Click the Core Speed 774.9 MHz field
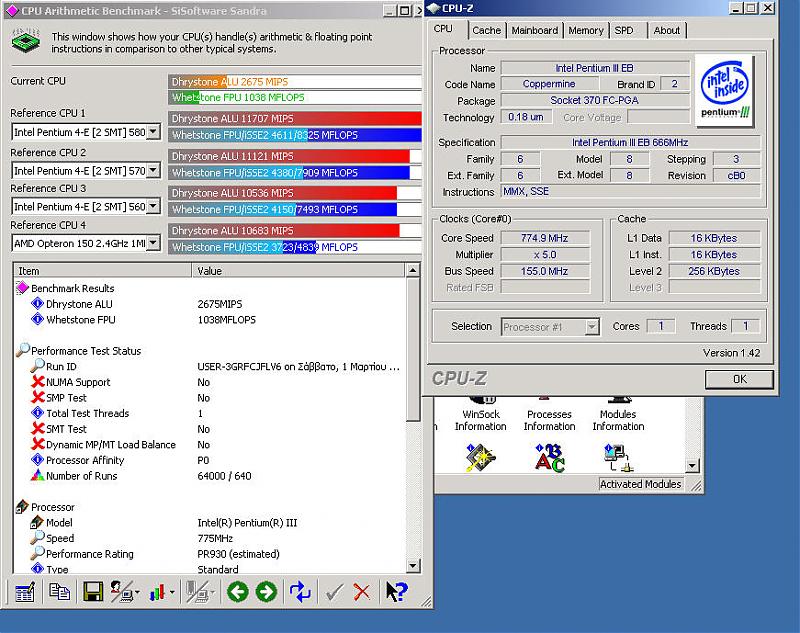Viewport: 800px width, 633px height. pyautogui.click(x=545, y=238)
